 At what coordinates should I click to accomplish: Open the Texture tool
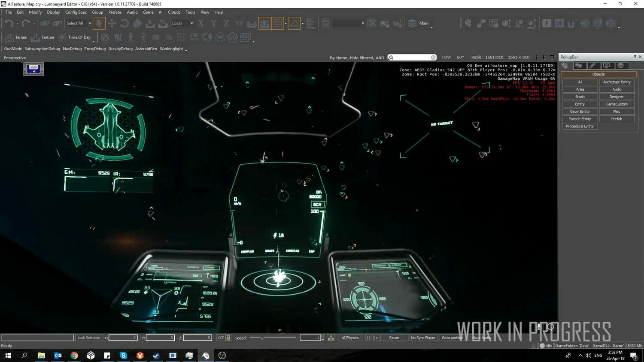pyautogui.click(x=43, y=37)
